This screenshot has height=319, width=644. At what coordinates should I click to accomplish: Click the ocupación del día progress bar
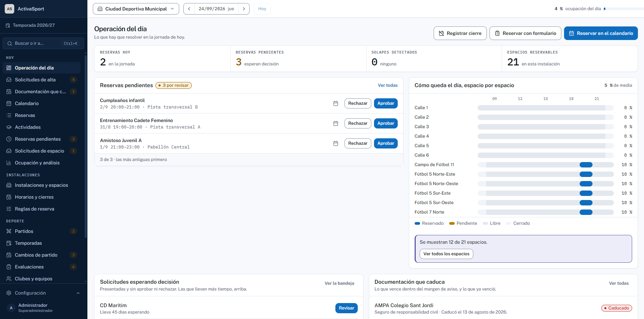(624, 9)
